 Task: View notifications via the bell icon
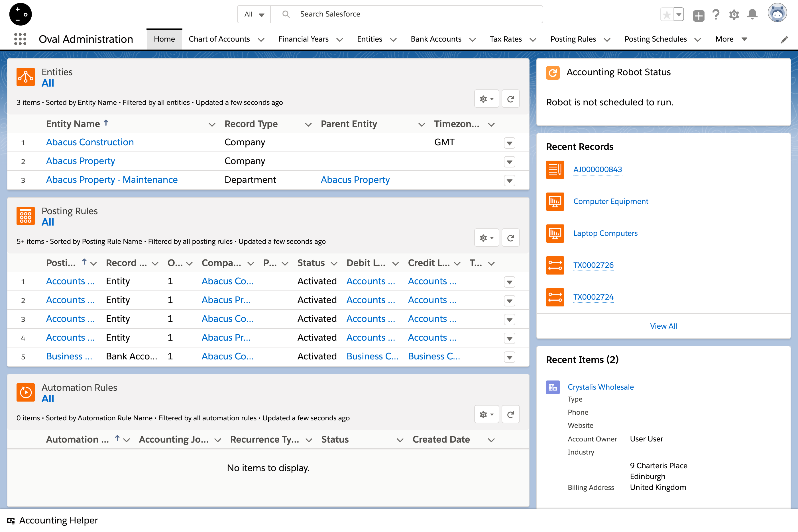click(752, 14)
